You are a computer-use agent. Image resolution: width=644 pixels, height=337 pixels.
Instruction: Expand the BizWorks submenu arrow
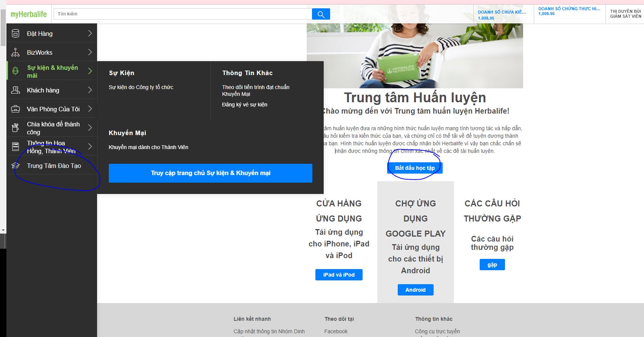[90, 52]
